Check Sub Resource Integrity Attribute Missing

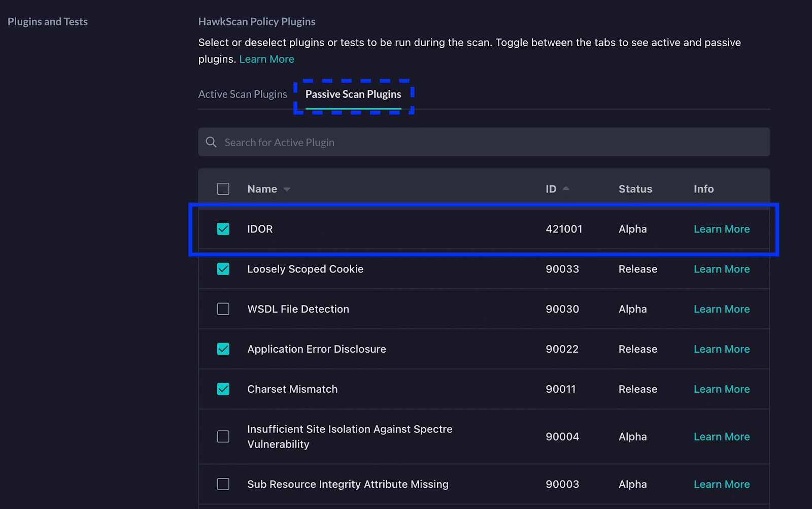223,484
